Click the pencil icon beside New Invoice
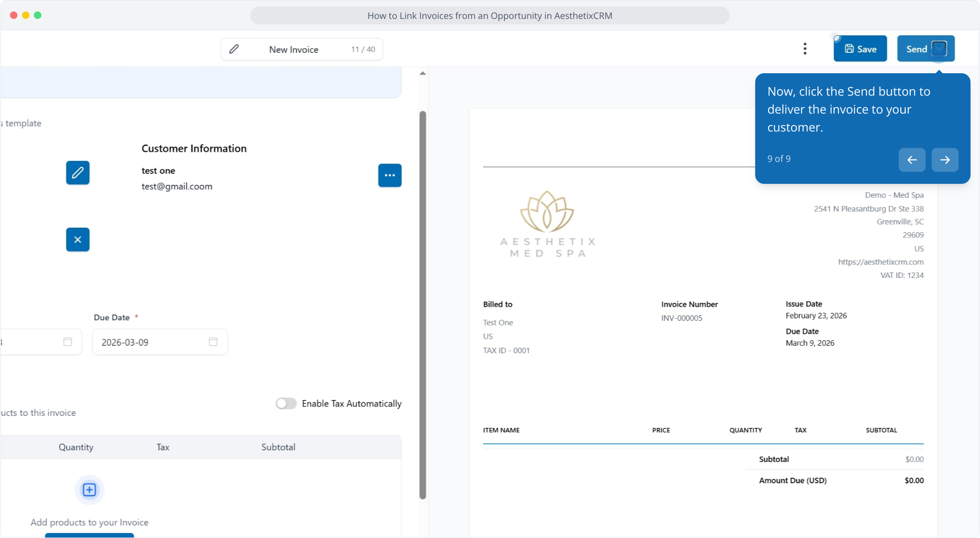The image size is (980, 538). tap(234, 49)
